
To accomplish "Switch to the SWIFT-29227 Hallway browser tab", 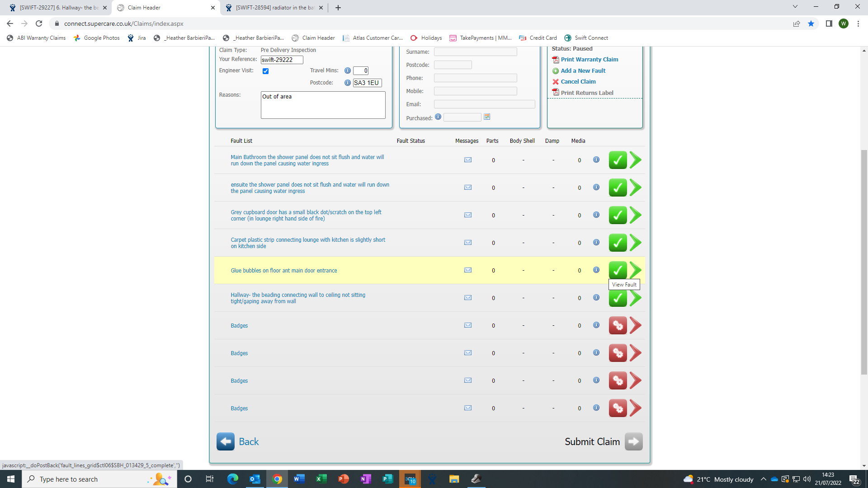I will pyautogui.click(x=59, y=8).
